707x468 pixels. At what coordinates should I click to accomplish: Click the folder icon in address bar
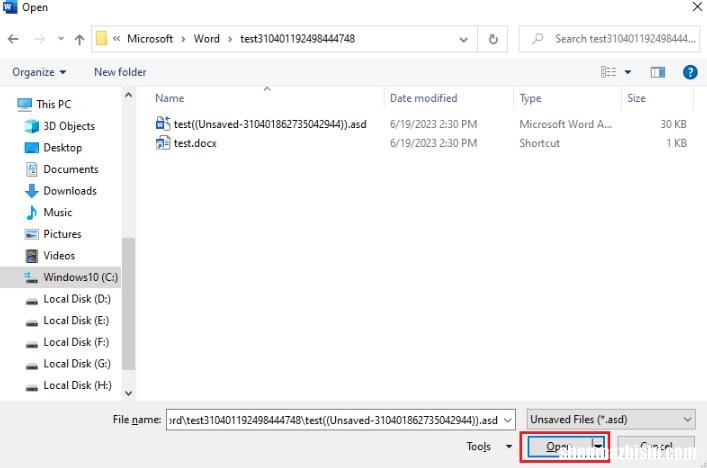pos(101,39)
